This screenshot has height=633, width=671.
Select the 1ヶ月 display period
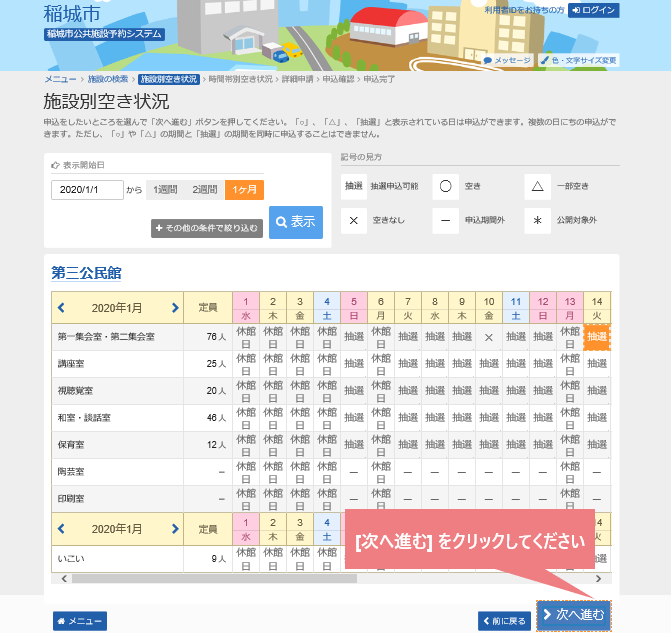pyautogui.click(x=244, y=190)
